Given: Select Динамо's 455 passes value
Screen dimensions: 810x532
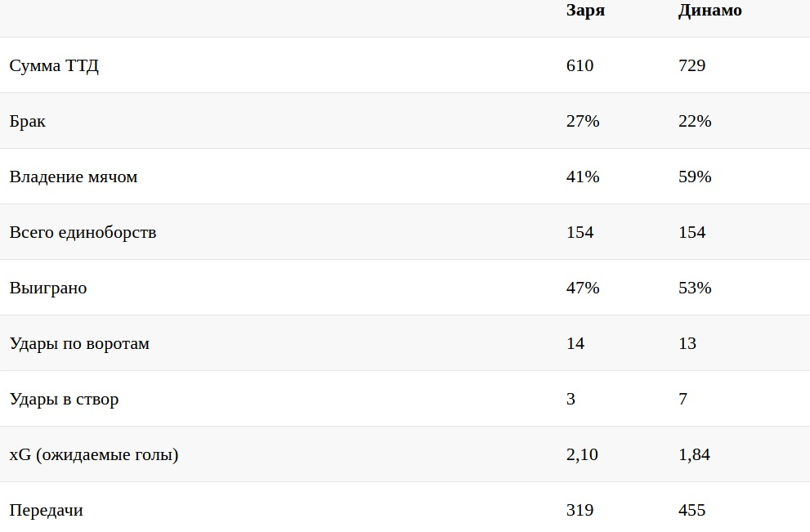Looking at the screenshot, I should [x=691, y=510].
